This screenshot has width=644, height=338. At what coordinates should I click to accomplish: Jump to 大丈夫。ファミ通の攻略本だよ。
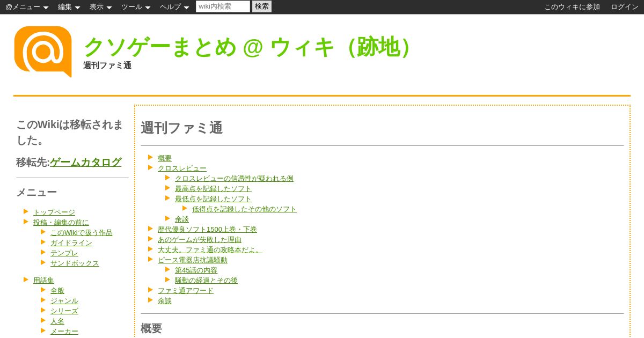click(x=210, y=250)
